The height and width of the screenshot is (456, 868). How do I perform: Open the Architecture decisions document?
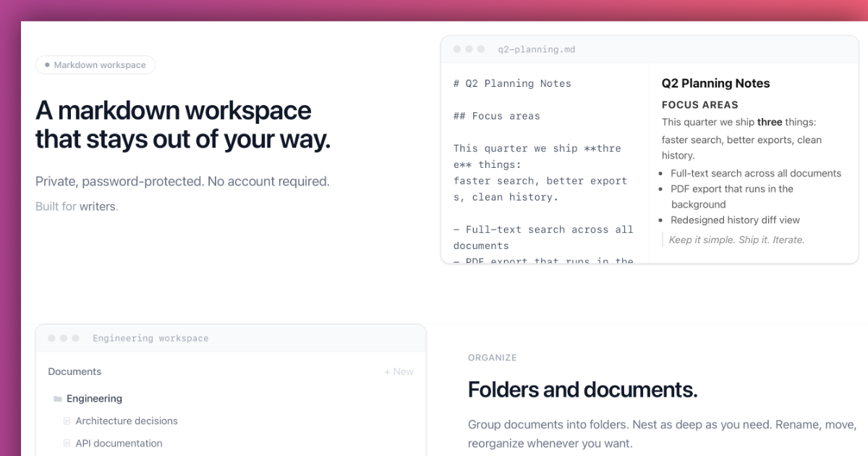pos(127,421)
